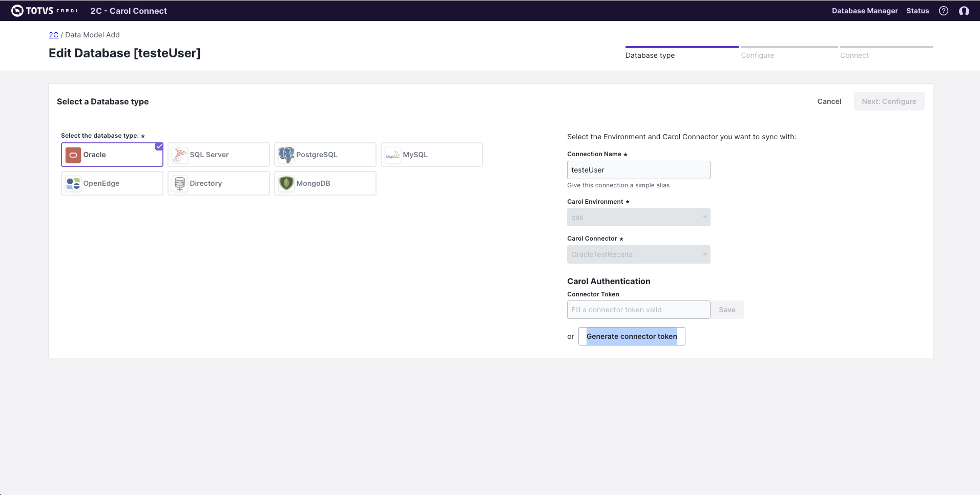Click the Cancel button
The width and height of the screenshot is (980, 495).
pyautogui.click(x=829, y=101)
